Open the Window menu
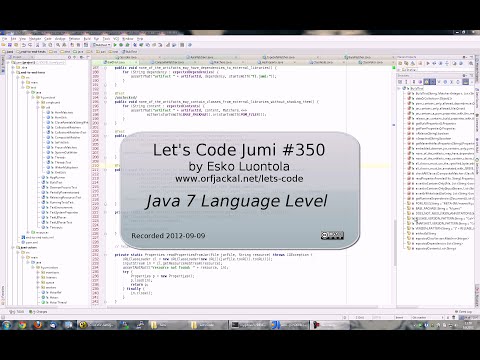 128,39
